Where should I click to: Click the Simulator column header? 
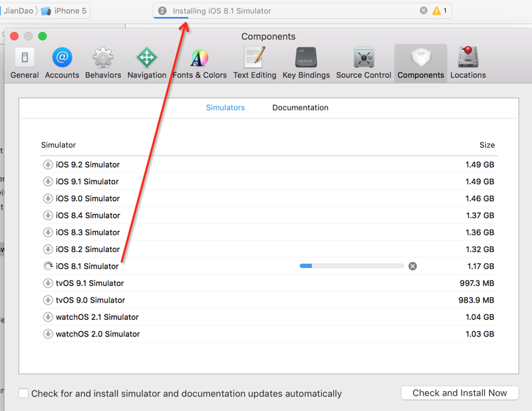pos(59,145)
